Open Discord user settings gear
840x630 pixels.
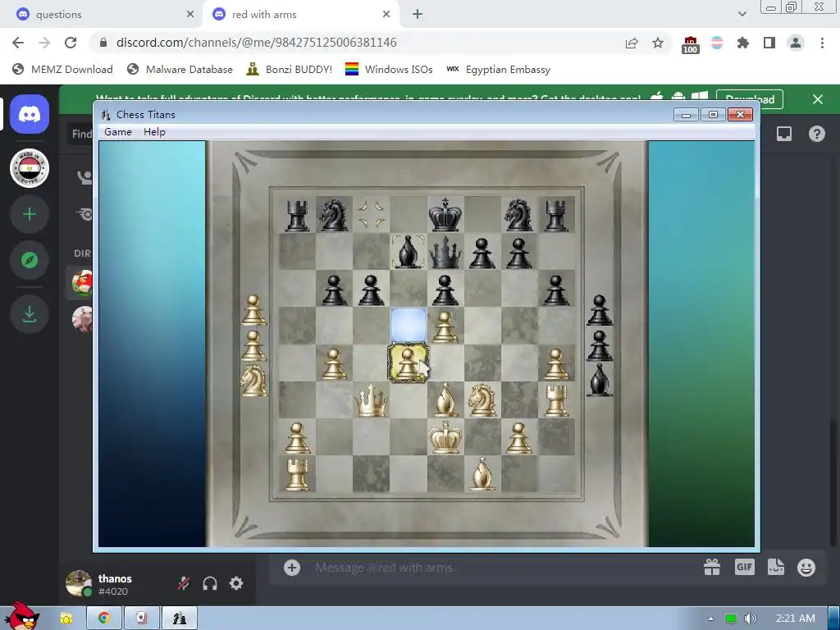[236, 583]
